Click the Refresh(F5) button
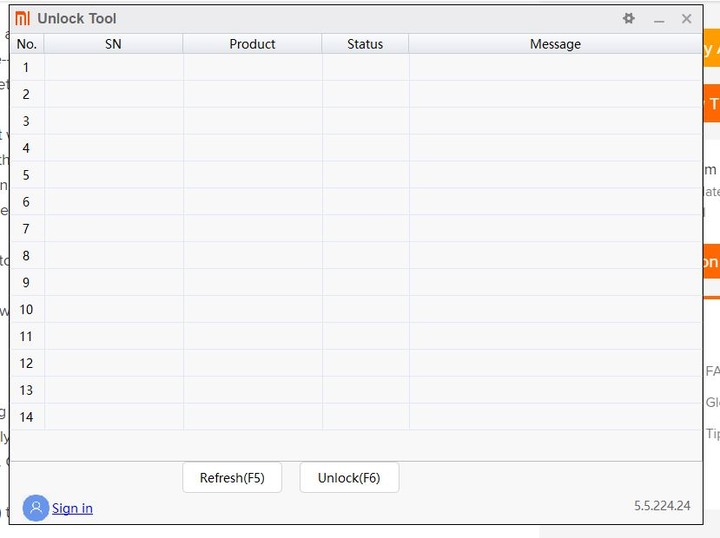Screen dimensions: 720x538 (x=232, y=477)
